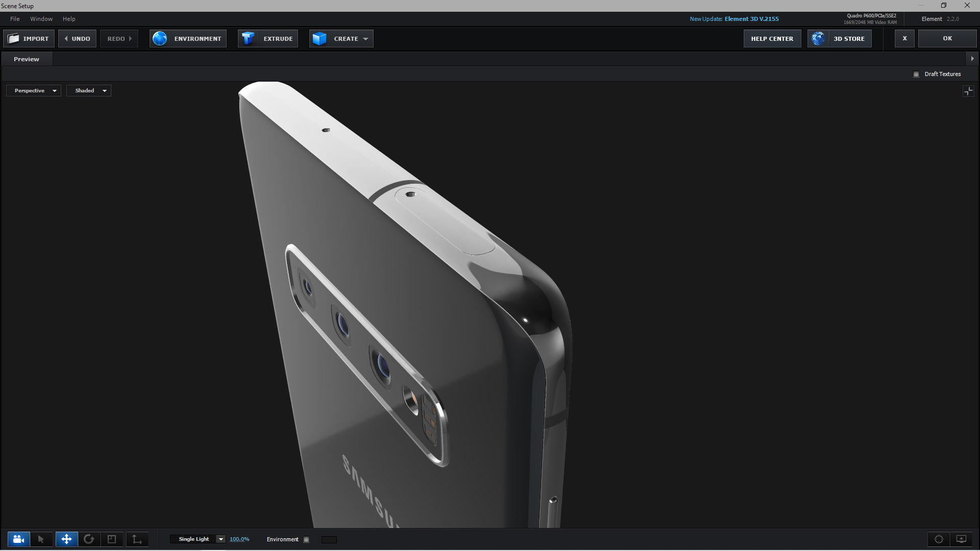This screenshot has width=980, height=551.
Task: Toggle the Environment checkbox
Action: click(306, 540)
